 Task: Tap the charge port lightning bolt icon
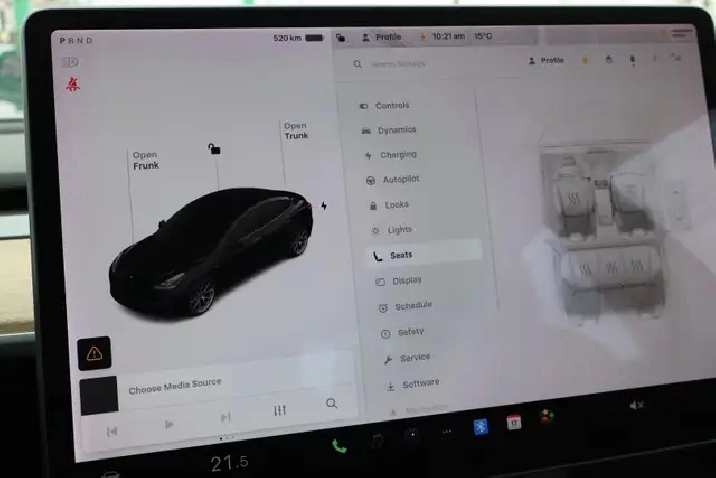[x=323, y=206]
